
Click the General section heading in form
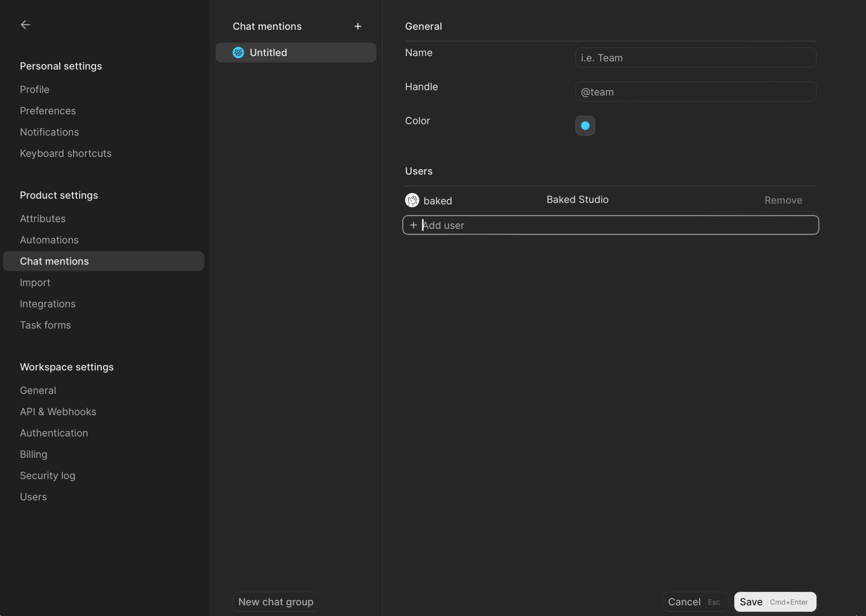[x=423, y=26]
